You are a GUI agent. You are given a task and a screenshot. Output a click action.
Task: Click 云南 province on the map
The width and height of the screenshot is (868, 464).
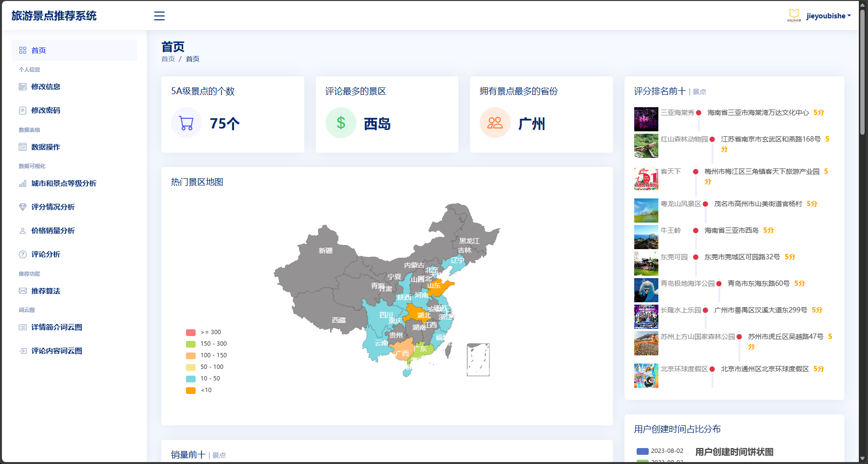coord(378,344)
